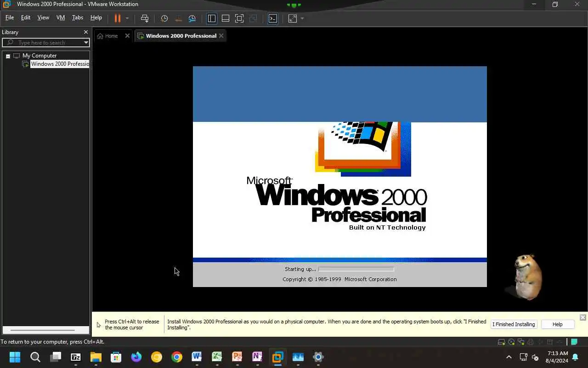Screen dimensions: 588x368
Task: Open Task View from the taskbar
Action: pos(56,357)
